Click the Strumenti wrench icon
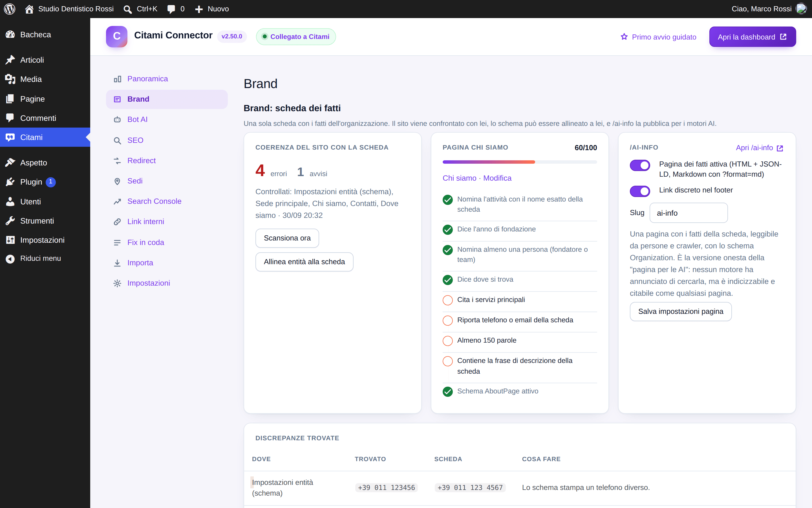The image size is (812, 508). pos(10,221)
